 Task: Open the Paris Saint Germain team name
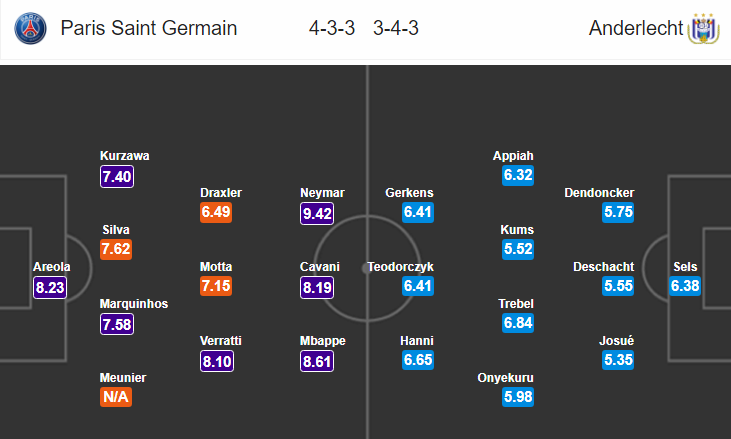click(149, 28)
